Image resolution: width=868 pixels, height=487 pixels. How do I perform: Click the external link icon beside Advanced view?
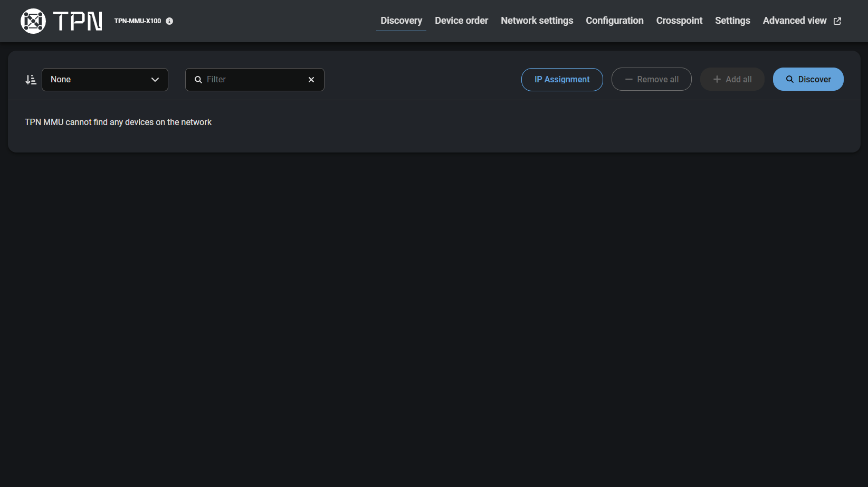[x=837, y=21]
